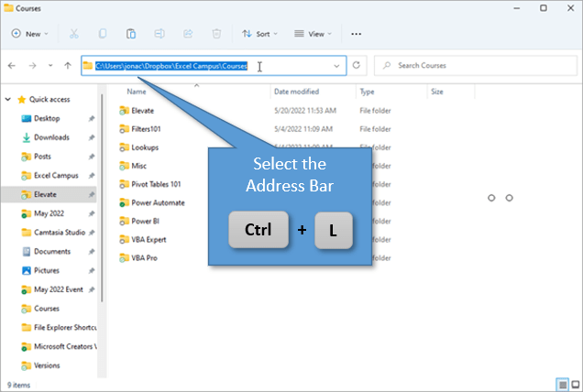Open the Sort dropdown menu
583x392 pixels.
[x=261, y=34]
